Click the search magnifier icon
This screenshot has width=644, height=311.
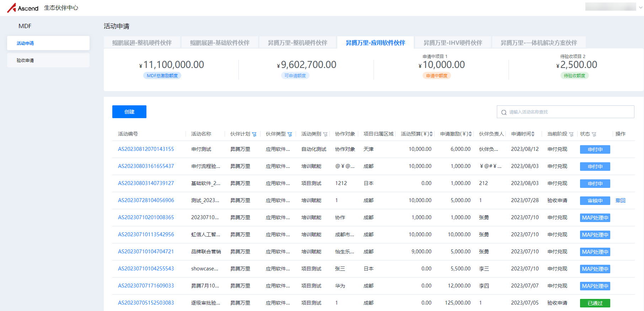click(x=504, y=112)
